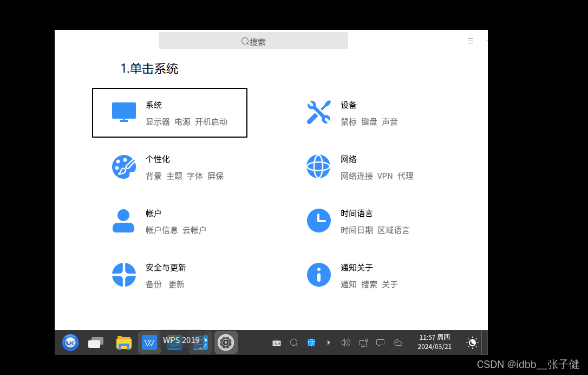Open the message bubble tray icon
The width and height of the screenshot is (588, 375).
(380, 342)
